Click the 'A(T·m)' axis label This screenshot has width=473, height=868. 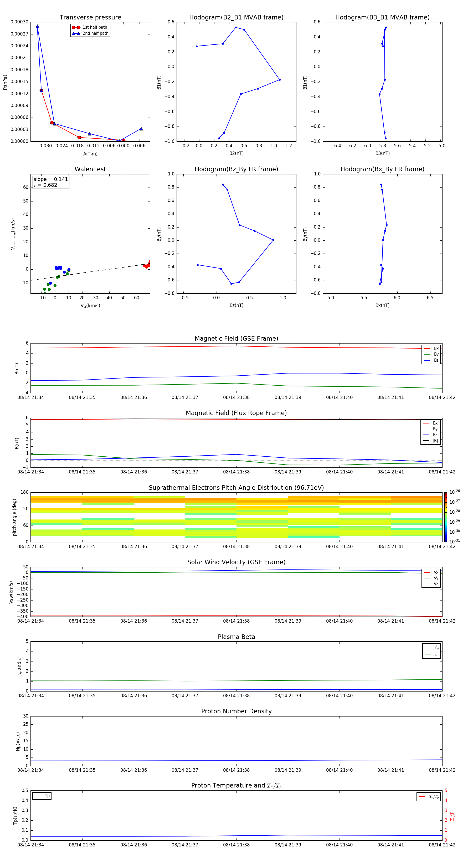pyautogui.click(x=90, y=154)
